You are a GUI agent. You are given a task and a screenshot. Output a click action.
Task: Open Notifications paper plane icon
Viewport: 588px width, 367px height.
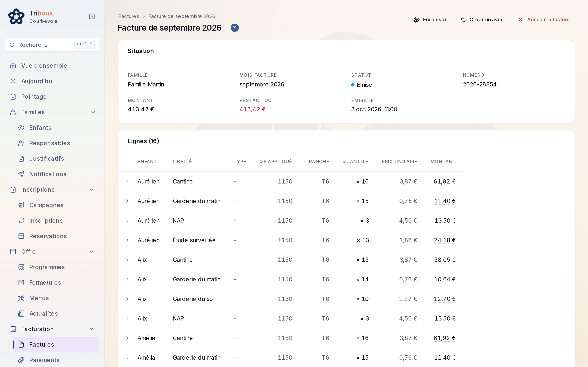pyautogui.click(x=21, y=174)
